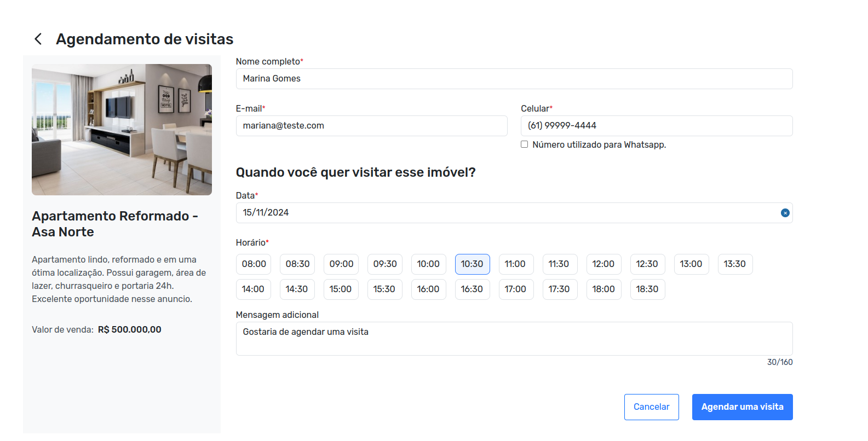The image size is (868, 441).
Task: Choose the 10:30 time slot
Action: pos(472,264)
